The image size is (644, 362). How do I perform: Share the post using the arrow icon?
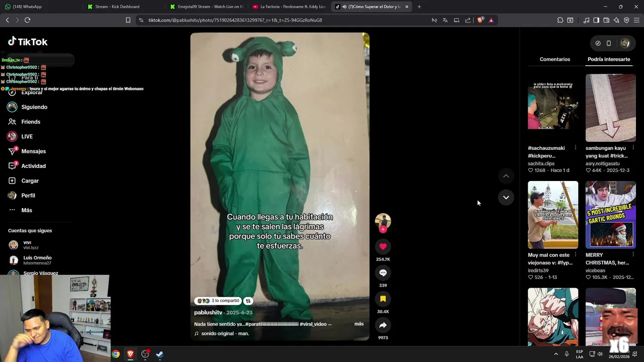tap(383, 325)
